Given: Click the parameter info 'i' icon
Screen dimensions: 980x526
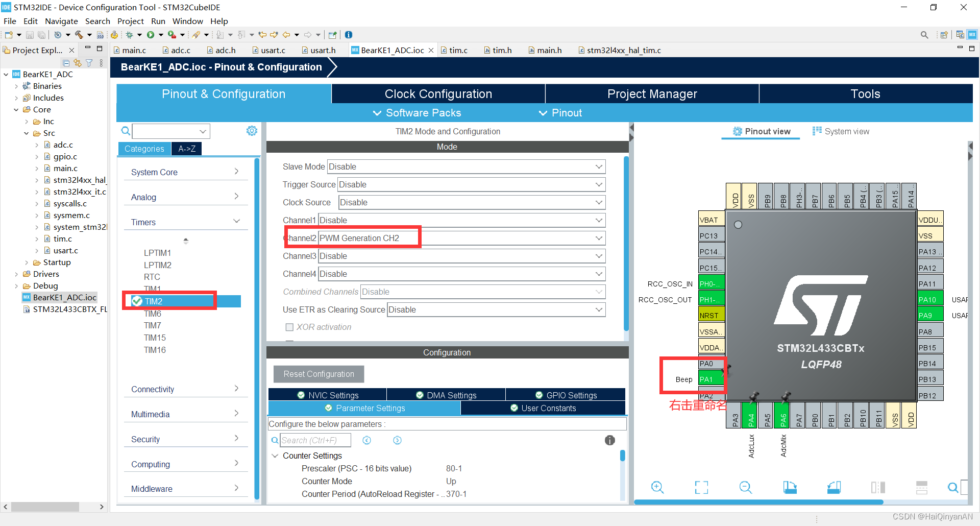Looking at the screenshot, I should pyautogui.click(x=610, y=440).
